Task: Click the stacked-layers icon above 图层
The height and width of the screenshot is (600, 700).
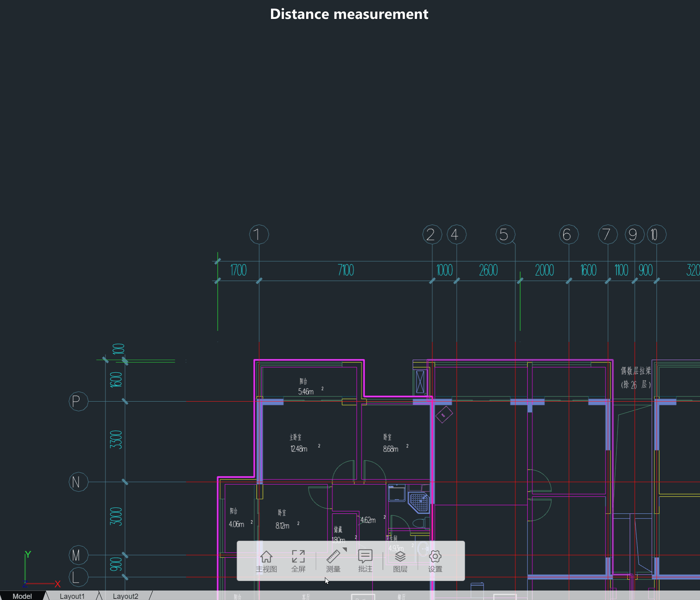Action: tap(400, 556)
